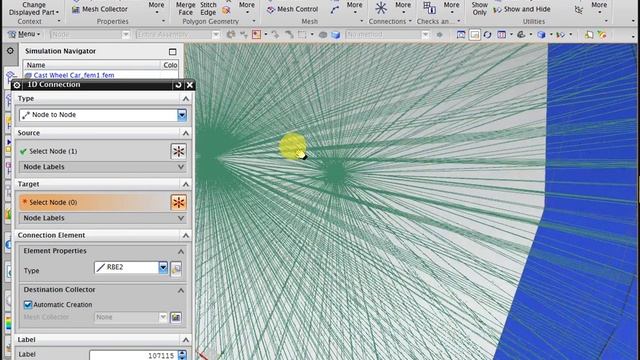The image size is (640, 360).
Task: Click Stitch Edge tool
Action: [x=208, y=8]
